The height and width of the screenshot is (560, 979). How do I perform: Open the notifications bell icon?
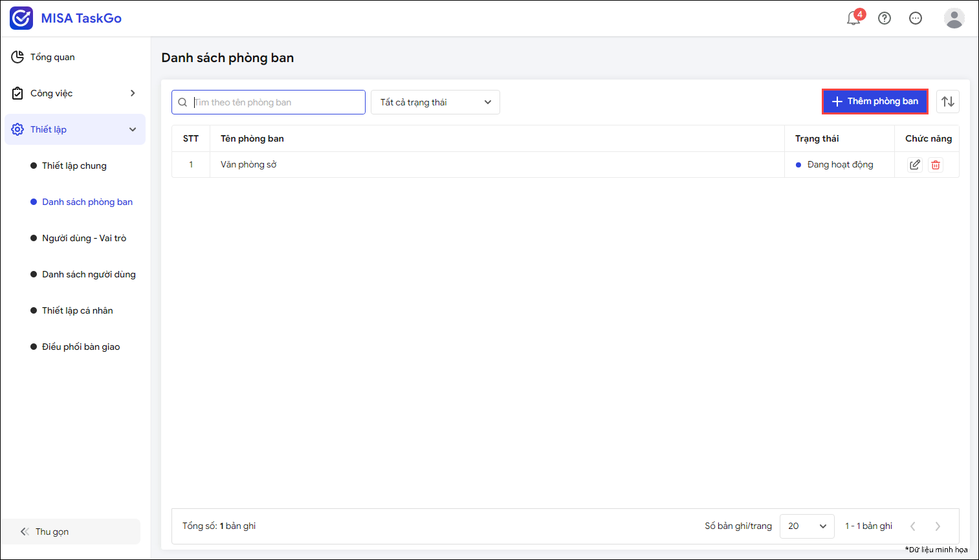pos(853,18)
